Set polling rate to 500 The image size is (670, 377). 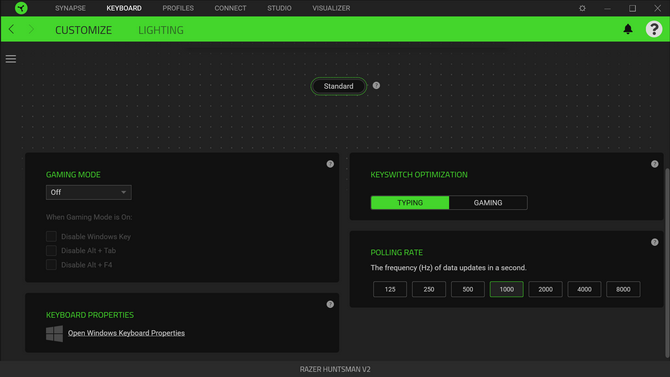coord(467,289)
